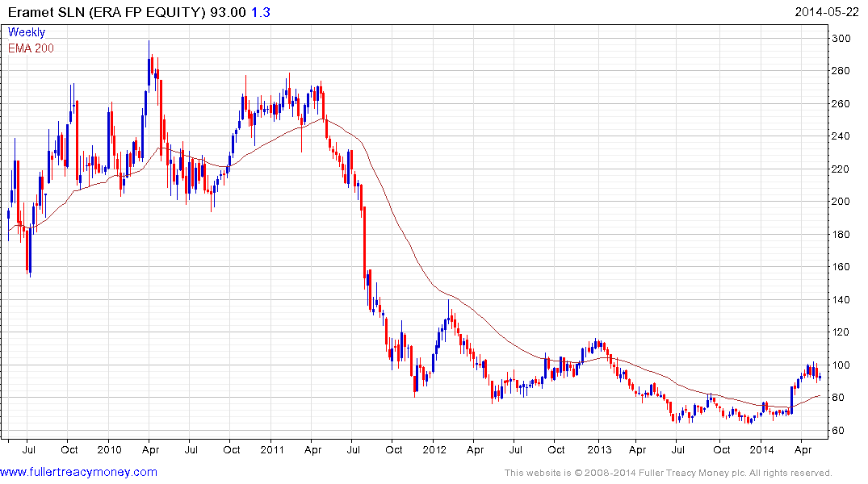Click the 80 price axis label

point(837,398)
